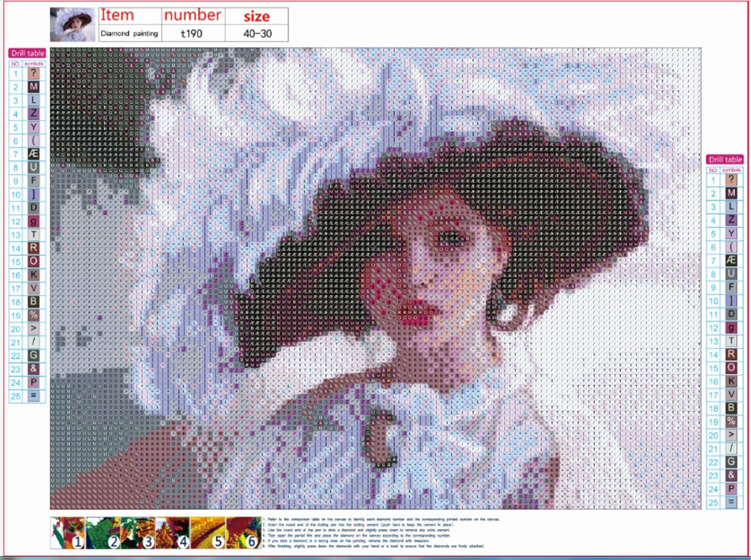The image size is (751, 560).
Task: Select the 'R' swatch in the left drill table
Action: [34, 248]
